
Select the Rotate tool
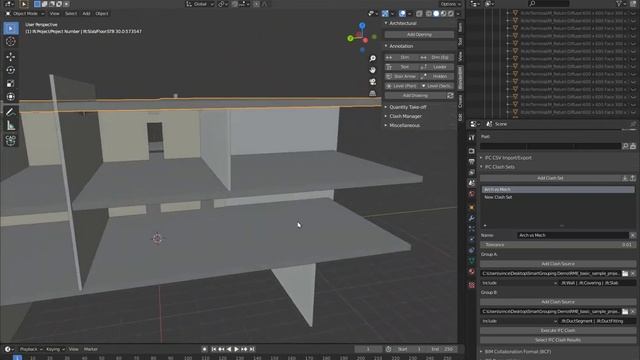pyautogui.click(x=11, y=70)
